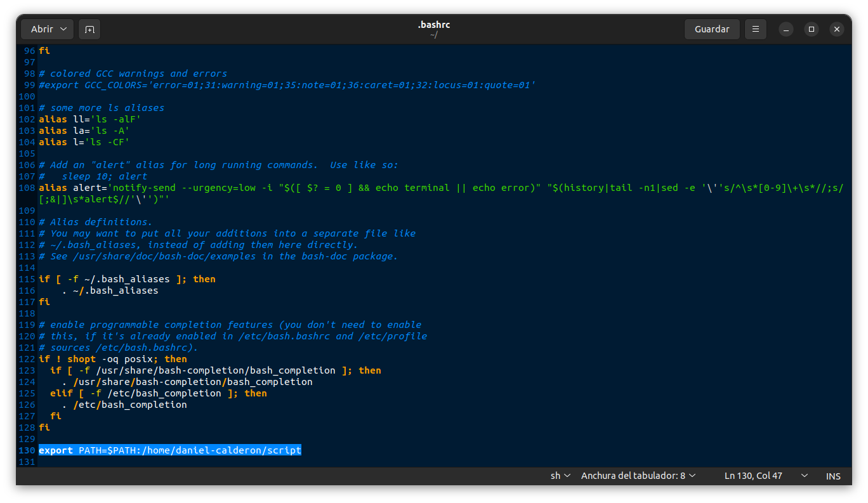The width and height of the screenshot is (868, 503).
Task: Click the new tab document icon
Action: tap(89, 29)
